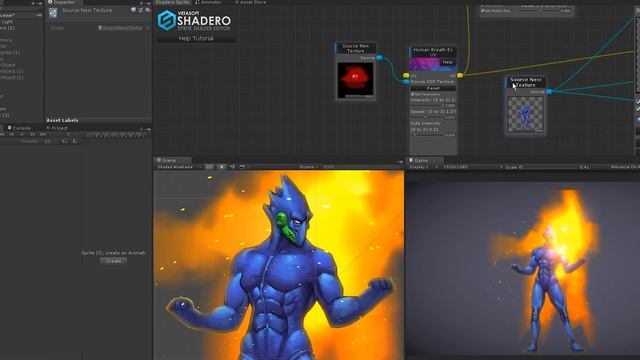Open the Inspector component help book icon
The height and width of the screenshot is (360, 640).
pos(133,10)
